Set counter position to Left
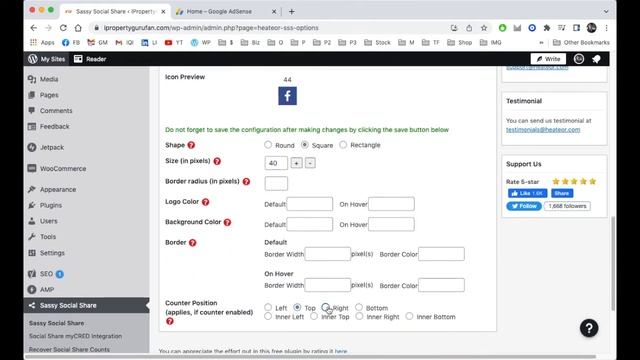Viewport: 640px width, 360px height. pos(268,307)
